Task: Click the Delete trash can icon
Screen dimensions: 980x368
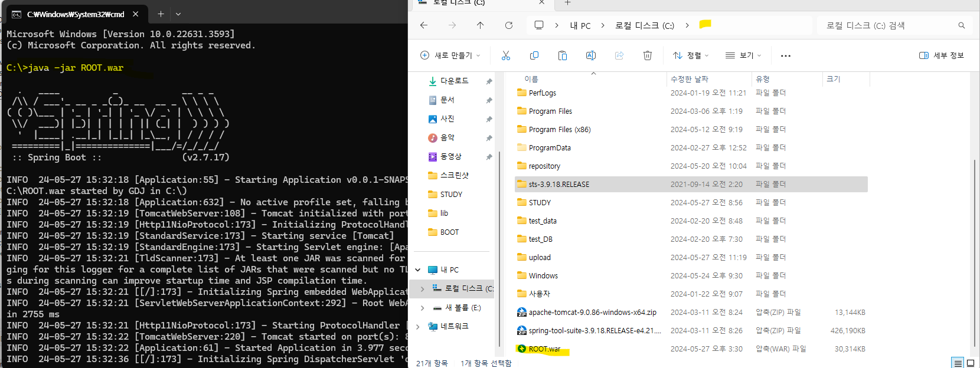Action: (x=648, y=55)
